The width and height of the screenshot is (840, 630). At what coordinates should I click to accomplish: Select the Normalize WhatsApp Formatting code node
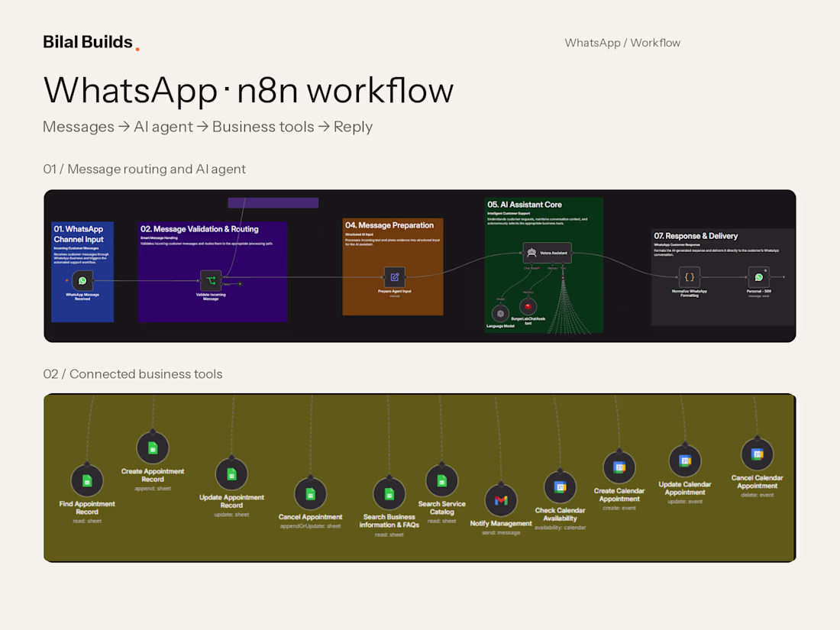[690, 277]
